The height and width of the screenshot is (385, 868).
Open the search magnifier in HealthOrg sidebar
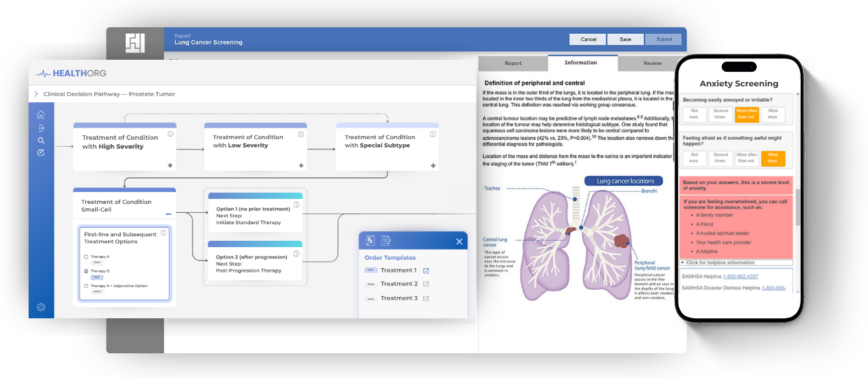click(x=41, y=140)
